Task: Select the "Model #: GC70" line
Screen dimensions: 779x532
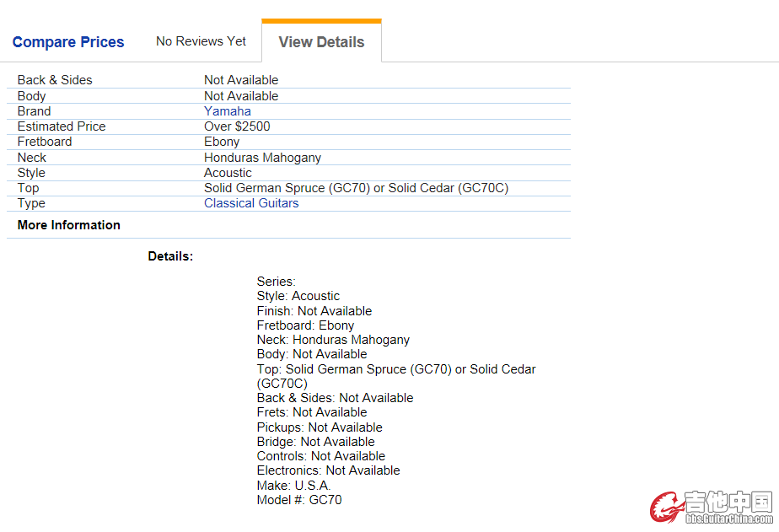Action: pyautogui.click(x=299, y=500)
